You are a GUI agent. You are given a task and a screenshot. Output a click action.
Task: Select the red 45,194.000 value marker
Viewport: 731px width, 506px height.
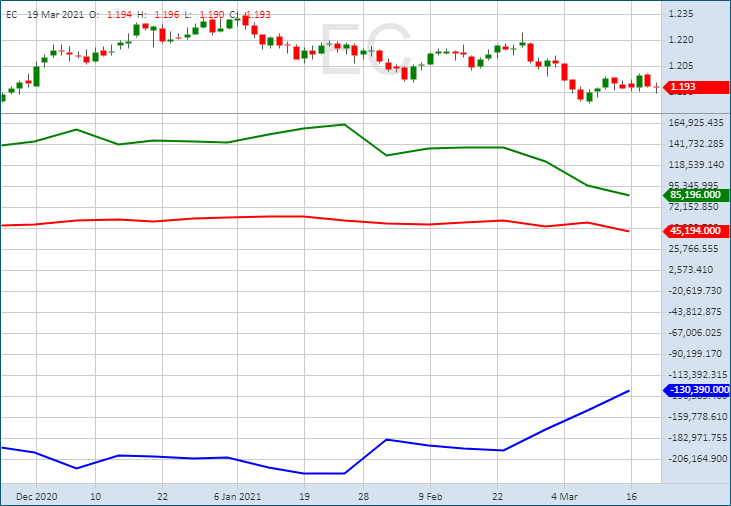pos(696,231)
